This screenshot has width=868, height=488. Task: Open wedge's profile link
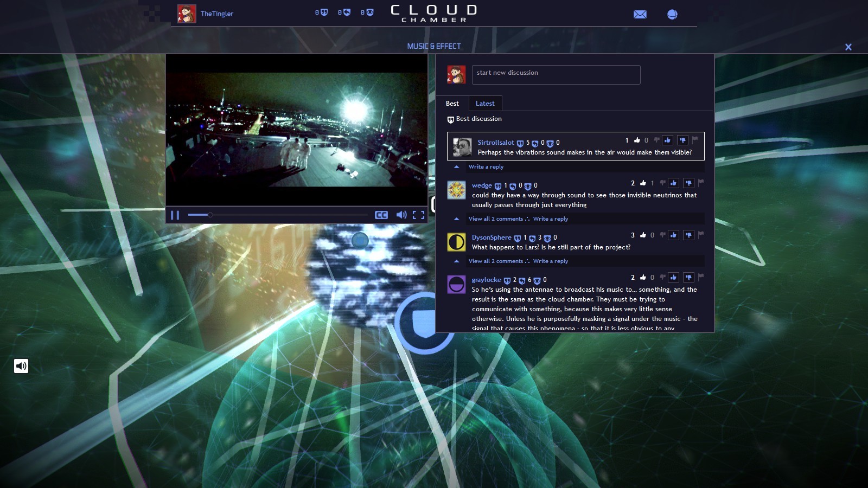coord(482,185)
